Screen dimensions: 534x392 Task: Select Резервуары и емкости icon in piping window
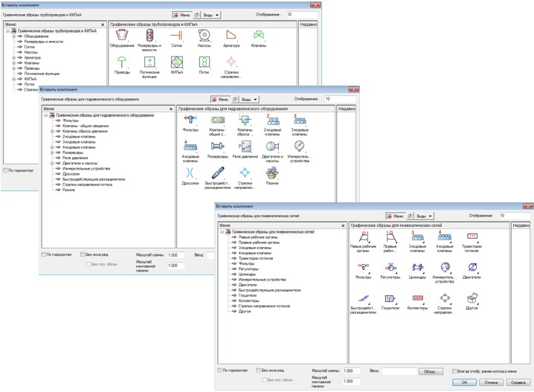[x=149, y=35]
